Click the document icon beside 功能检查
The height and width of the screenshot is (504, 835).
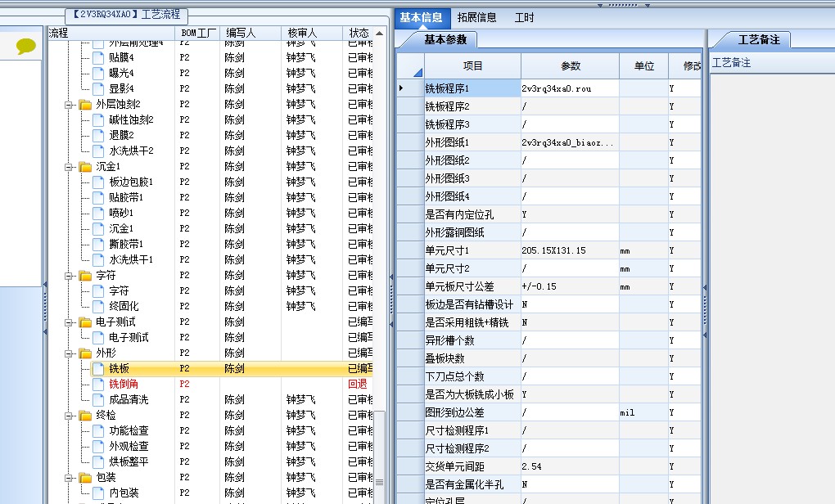pyautogui.click(x=98, y=430)
